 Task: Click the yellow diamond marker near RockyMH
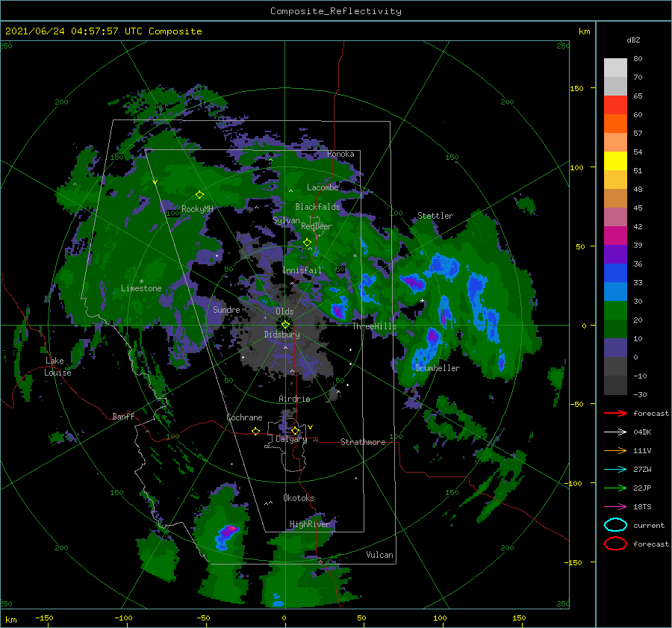click(199, 195)
